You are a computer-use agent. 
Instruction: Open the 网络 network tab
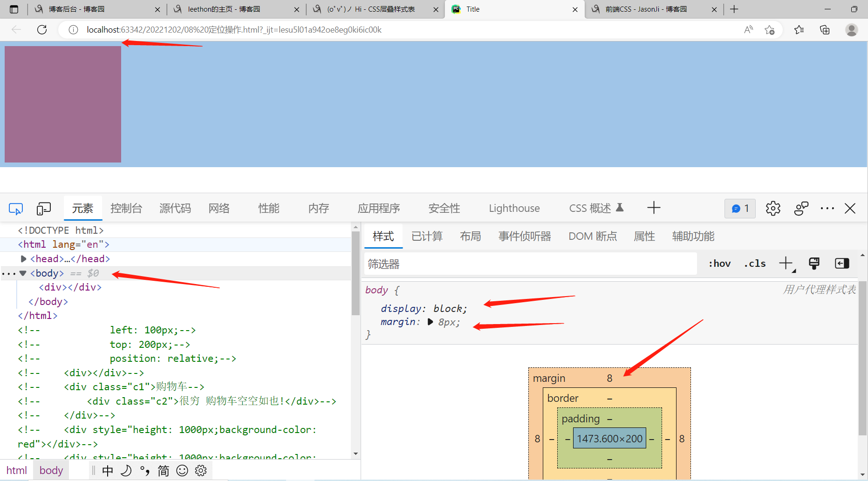pyautogui.click(x=219, y=208)
